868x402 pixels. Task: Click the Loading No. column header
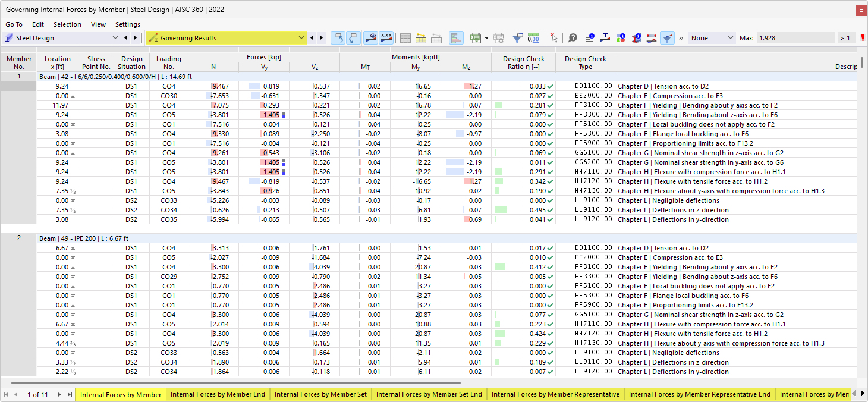[x=169, y=62]
